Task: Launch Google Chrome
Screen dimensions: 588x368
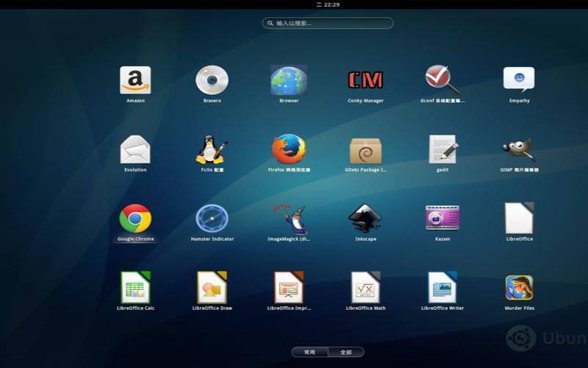Action: click(135, 218)
